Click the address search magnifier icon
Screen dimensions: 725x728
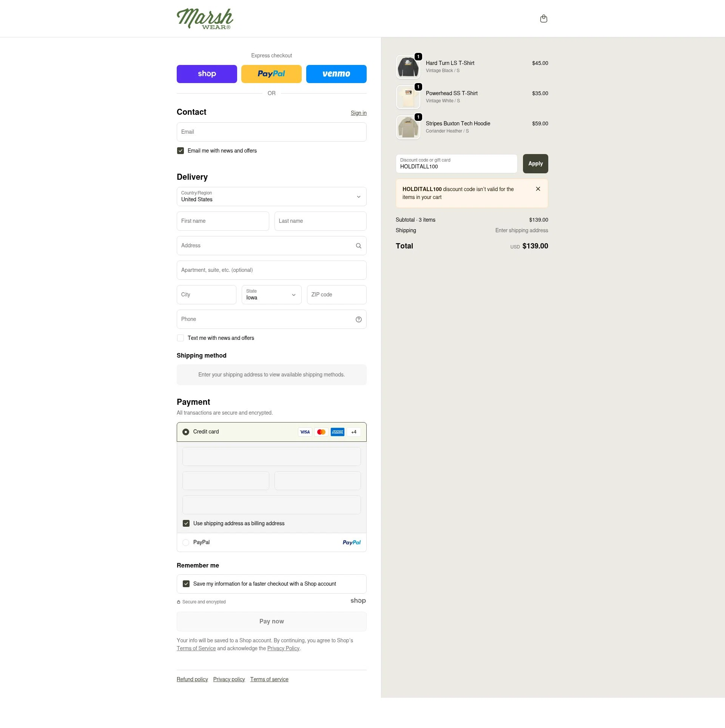(x=358, y=246)
